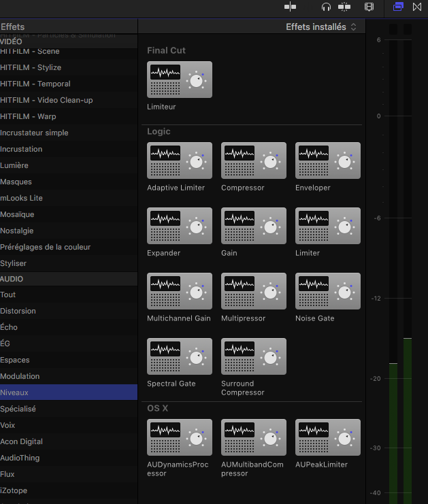
Task: Select the Espaces audio category
Action: (x=69, y=360)
